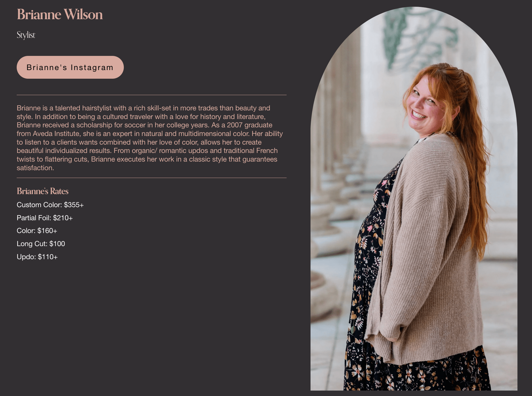532x396 pixels.
Task: Select the Custom Color: $355+ rate line
Action: coord(50,205)
